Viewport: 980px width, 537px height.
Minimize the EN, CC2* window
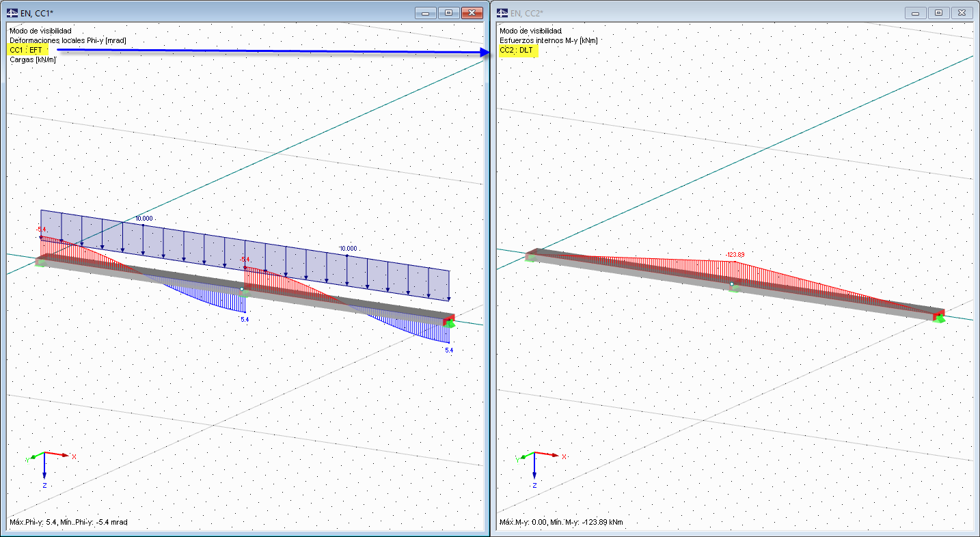click(x=916, y=12)
